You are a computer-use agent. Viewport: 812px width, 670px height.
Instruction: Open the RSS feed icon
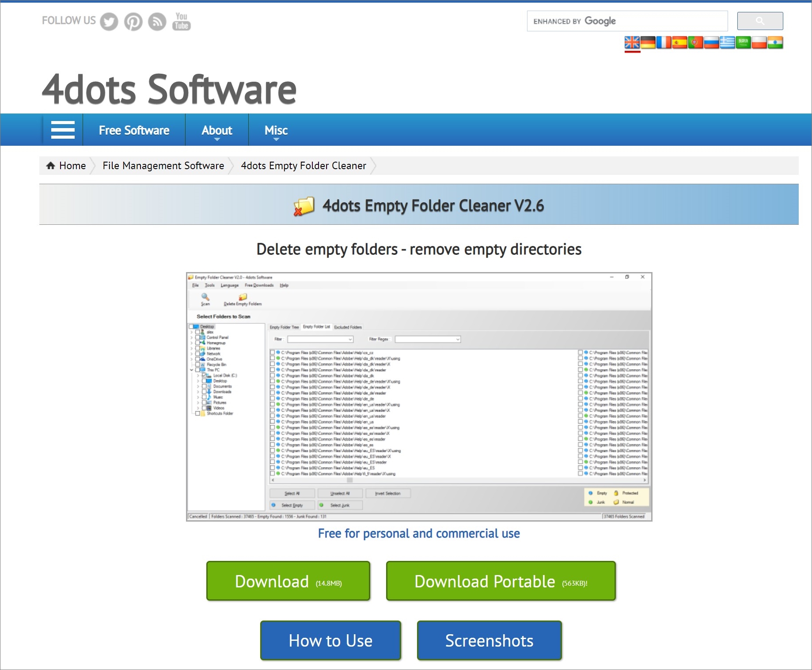point(157,22)
